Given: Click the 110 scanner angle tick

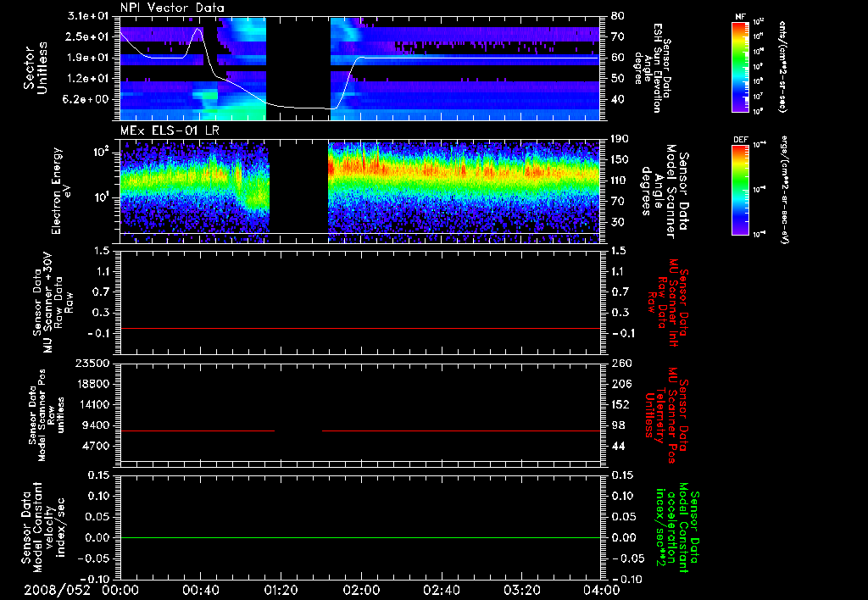Looking at the screenshot, I should [620, 181].
